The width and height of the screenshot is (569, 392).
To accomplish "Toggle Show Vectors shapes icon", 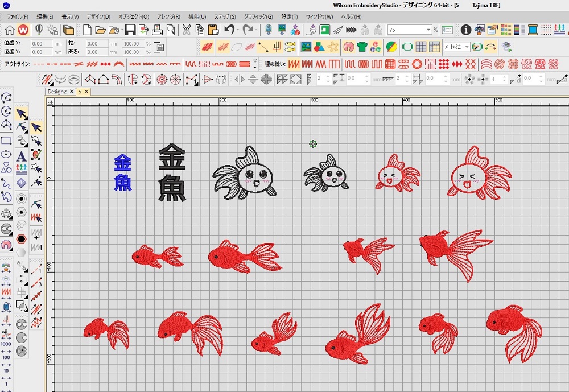I will pos(319,47).
